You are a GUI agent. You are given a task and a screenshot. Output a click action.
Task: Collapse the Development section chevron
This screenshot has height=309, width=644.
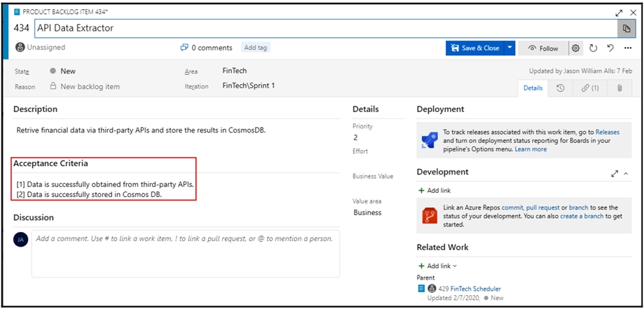(x=626, y=173)
